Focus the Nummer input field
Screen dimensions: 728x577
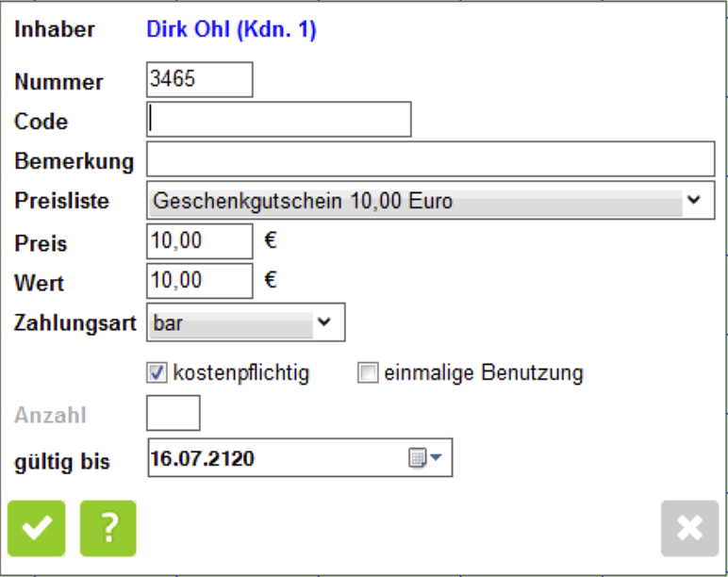(200, 80)
